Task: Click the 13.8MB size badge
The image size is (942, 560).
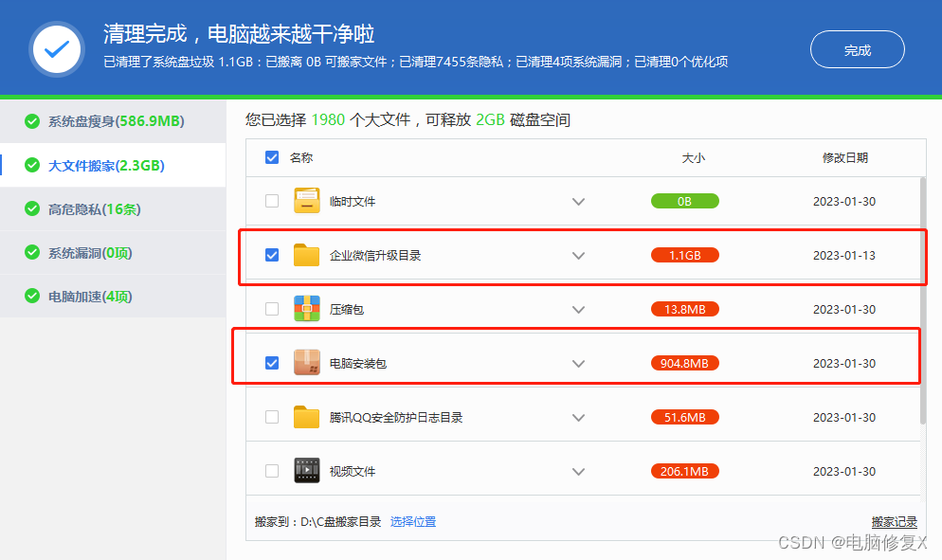Action: (685, 309)
